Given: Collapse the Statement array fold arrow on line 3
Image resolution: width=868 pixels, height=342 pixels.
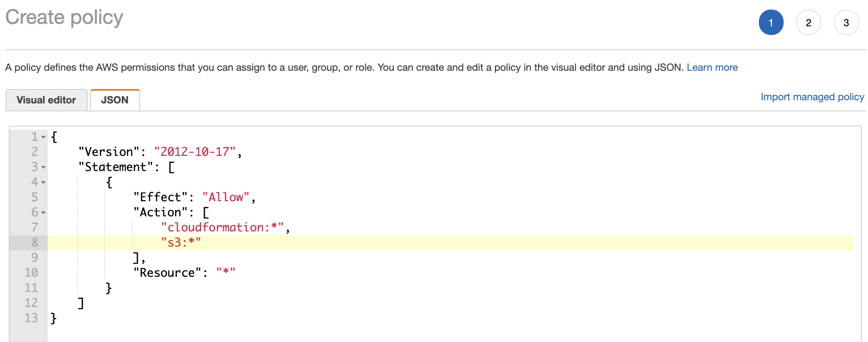Looking at the screenshot, I should 43,167.
